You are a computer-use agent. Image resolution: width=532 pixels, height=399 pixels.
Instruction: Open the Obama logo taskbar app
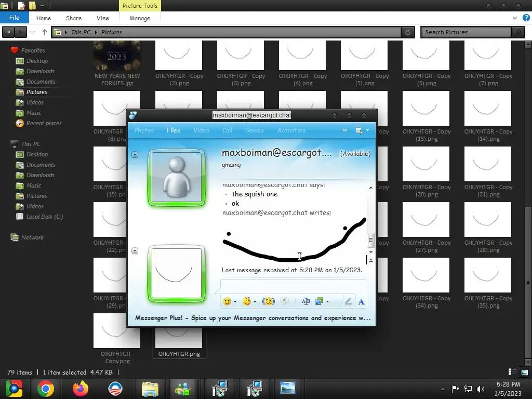coord(115,389)
